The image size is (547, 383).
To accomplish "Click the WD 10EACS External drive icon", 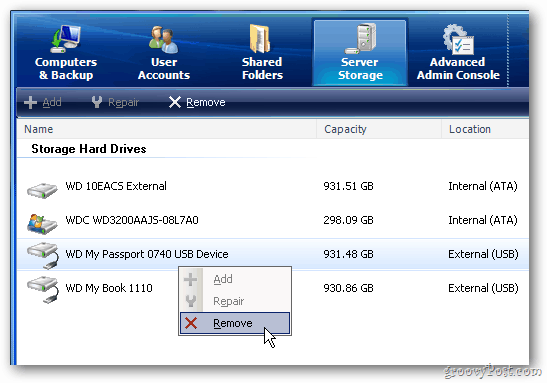I will point(42,190).
